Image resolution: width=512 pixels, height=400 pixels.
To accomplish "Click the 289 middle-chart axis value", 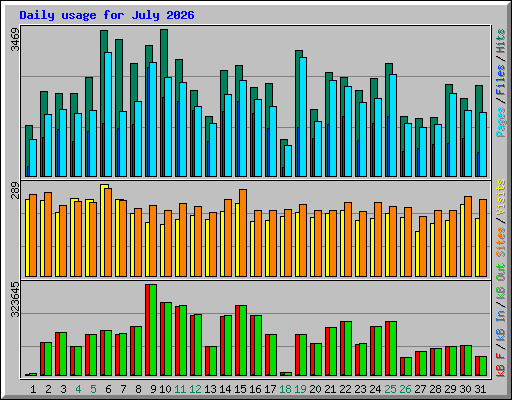I will [x=15, y=190].
